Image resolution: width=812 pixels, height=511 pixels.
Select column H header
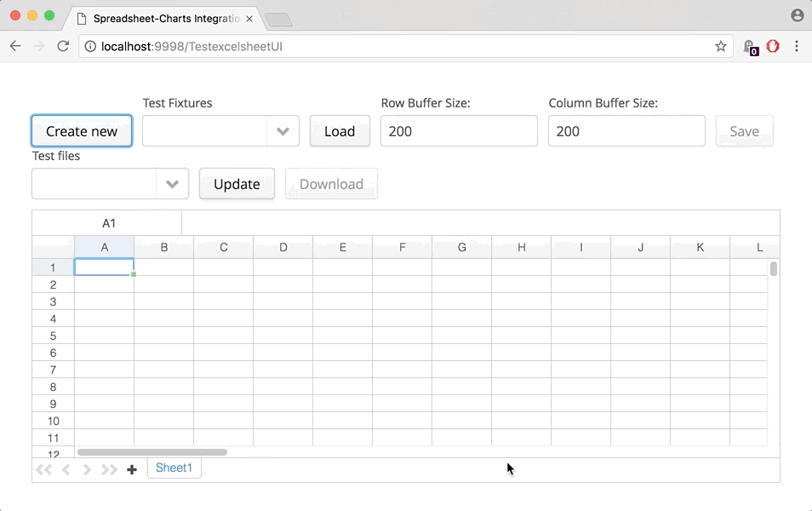pyautogui.click(x=521, y=247)
